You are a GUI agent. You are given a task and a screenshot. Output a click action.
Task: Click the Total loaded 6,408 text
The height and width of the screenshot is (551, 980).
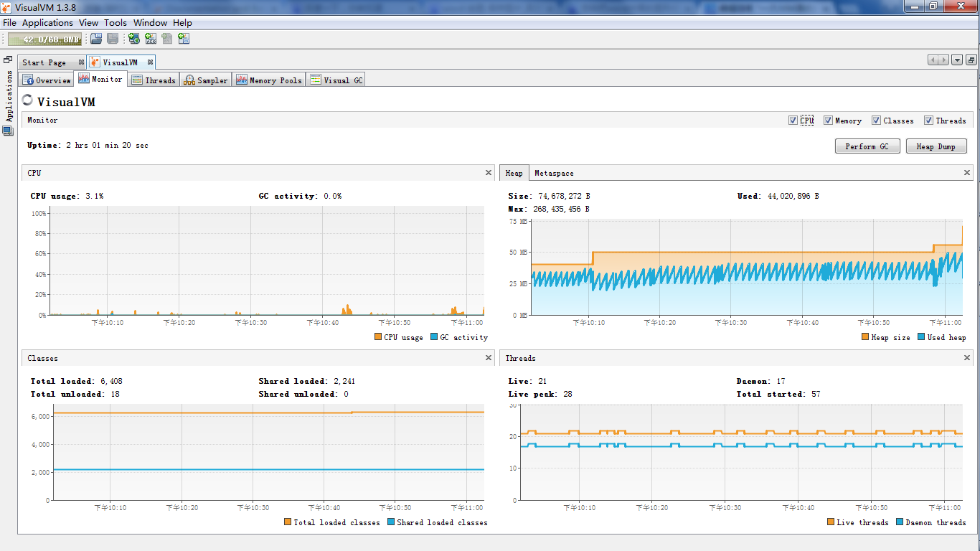(x=76, y=381)
